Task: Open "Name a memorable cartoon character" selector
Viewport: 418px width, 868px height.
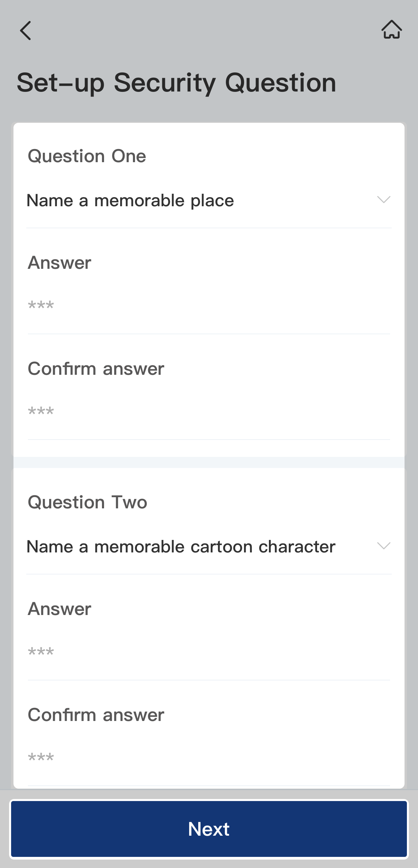Action: coord(181,547)
